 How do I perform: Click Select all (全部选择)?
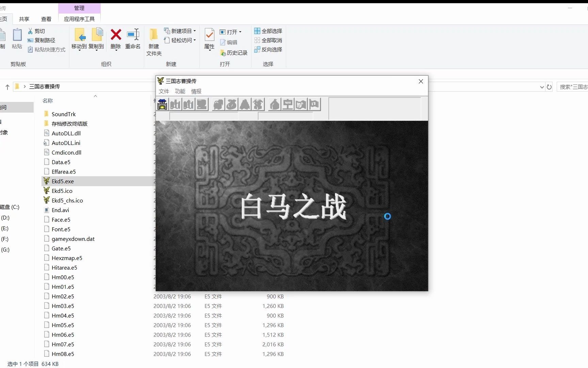click(x=268, y=31)
